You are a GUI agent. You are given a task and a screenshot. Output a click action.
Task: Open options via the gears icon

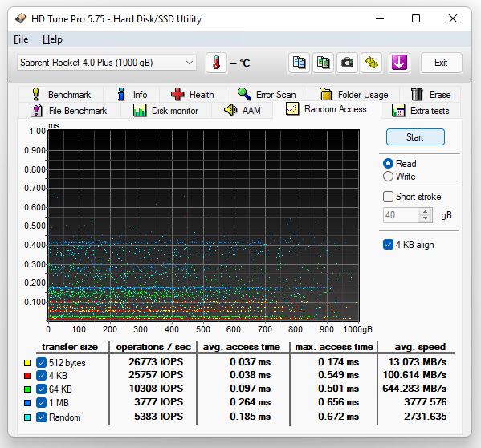click(372, 63)
